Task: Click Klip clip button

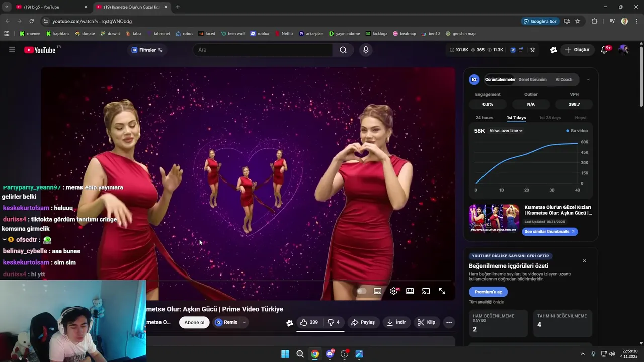Action: click(426, 322)
